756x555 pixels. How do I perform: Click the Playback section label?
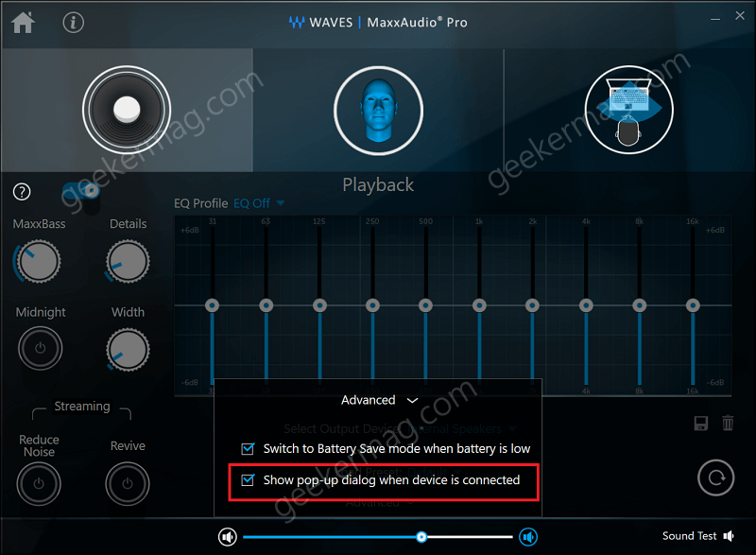click(379, 185)
